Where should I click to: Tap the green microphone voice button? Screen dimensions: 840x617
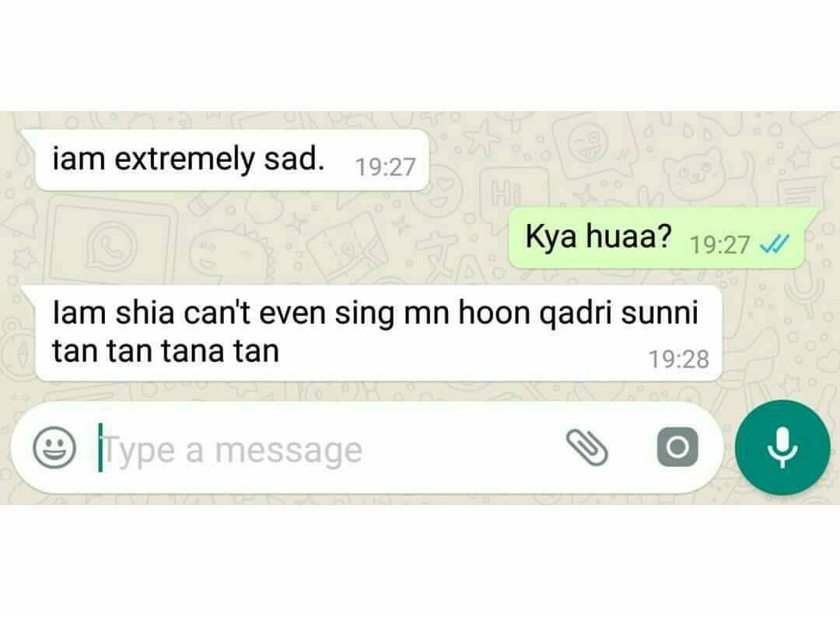[x=782, y=447]
